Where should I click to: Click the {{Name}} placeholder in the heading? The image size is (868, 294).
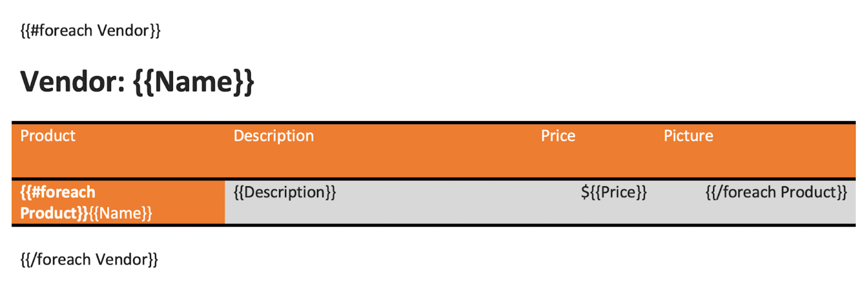click(x=194, y=82)
